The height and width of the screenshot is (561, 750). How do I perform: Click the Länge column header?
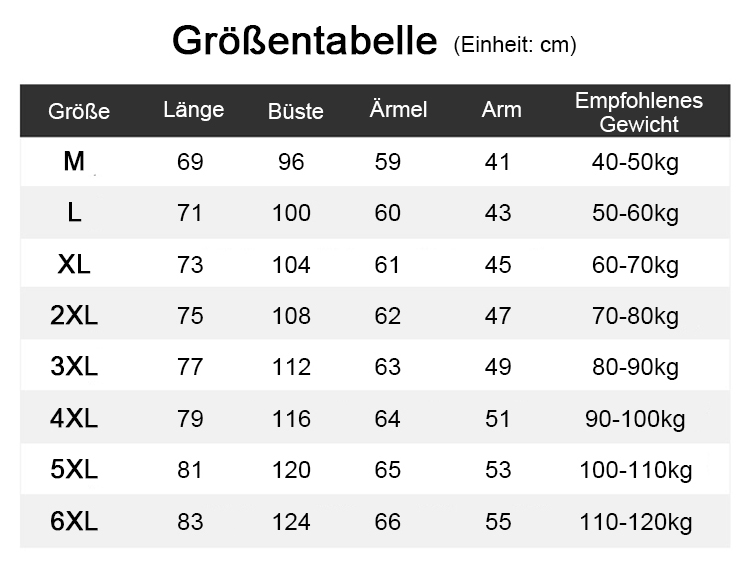[194, 110]
